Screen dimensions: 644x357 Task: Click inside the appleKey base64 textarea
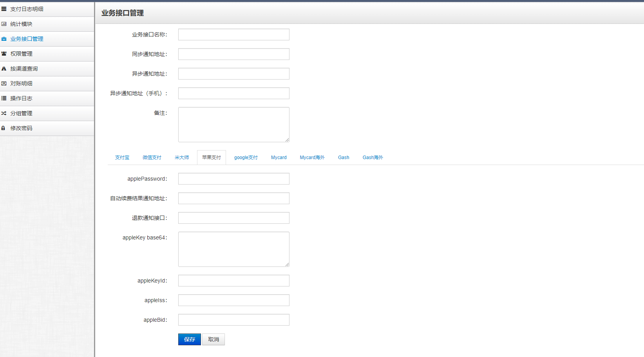point(234,249)
